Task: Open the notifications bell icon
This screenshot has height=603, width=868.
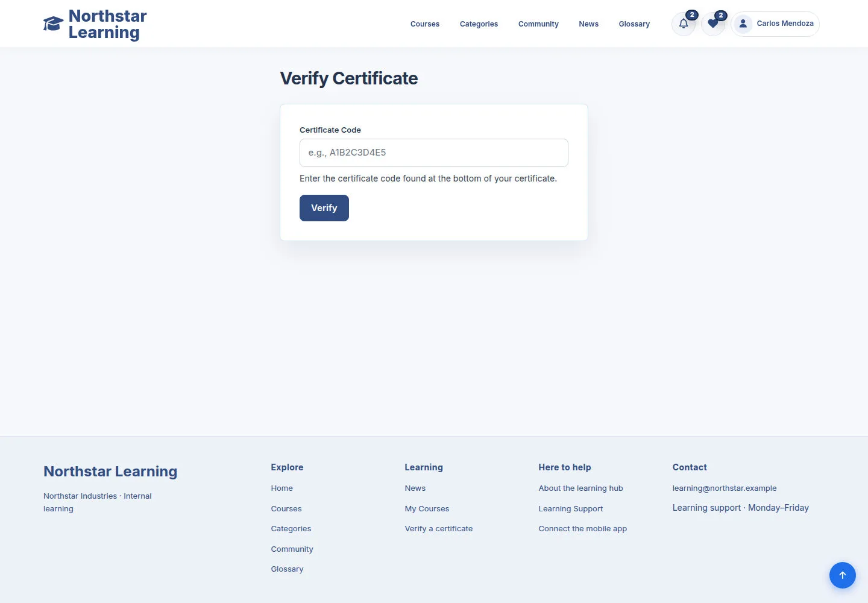Action: click(x=684, y=24)
